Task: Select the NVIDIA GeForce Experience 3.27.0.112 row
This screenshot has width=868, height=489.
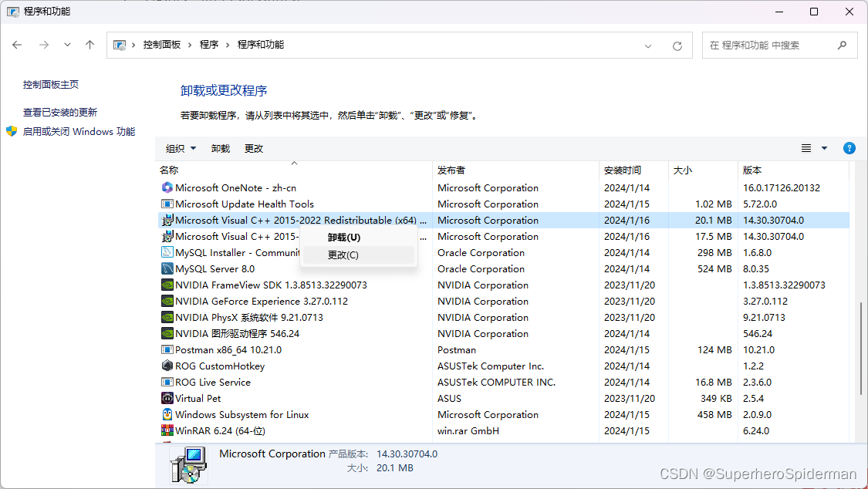Action: point(503,301)
